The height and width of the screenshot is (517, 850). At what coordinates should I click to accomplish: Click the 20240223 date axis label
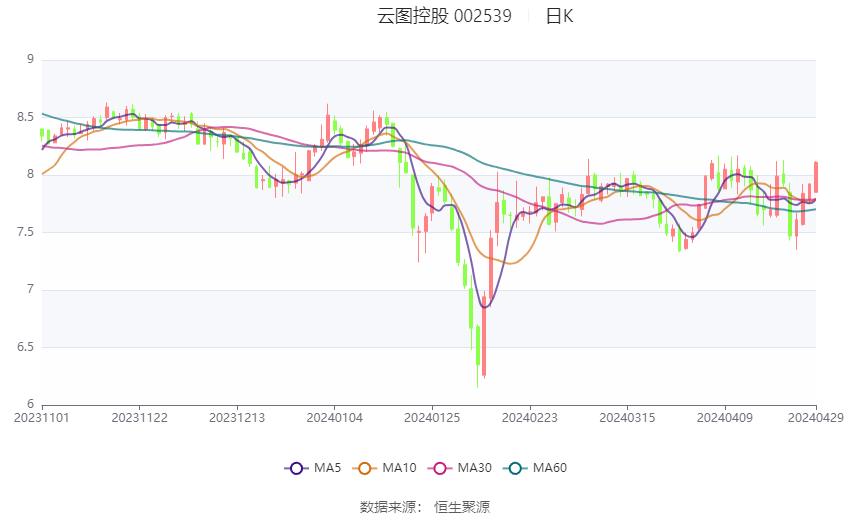point(530,418)
